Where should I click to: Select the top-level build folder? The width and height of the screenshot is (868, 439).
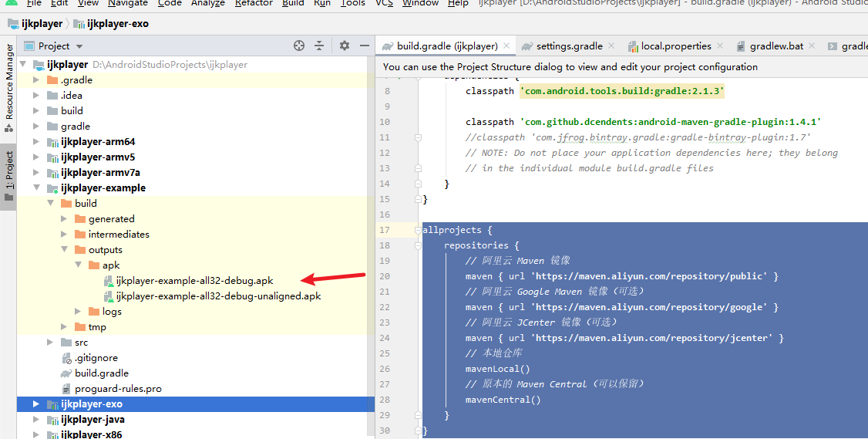click(72, 111)
